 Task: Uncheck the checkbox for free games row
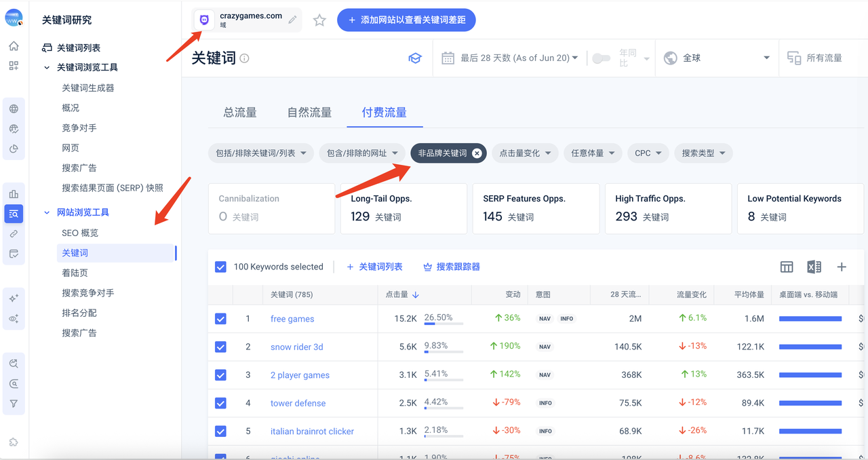pos(220,319)
